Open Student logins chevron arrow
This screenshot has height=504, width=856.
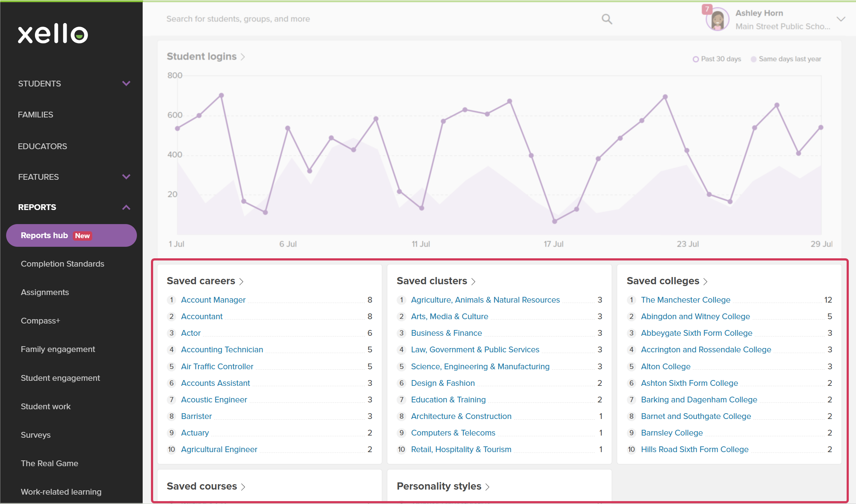pos(243,57)
